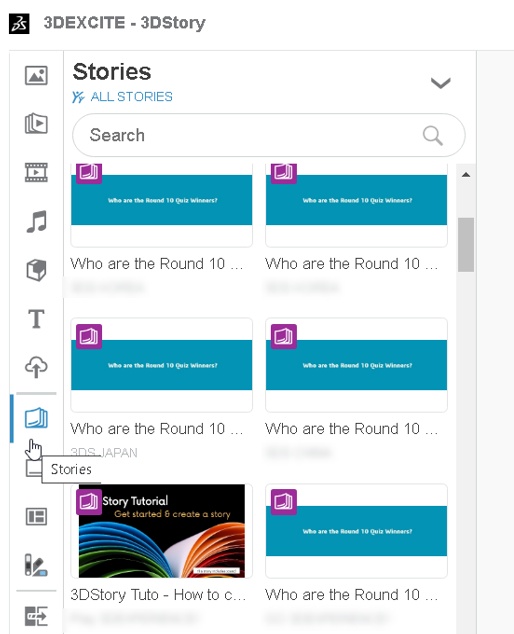This screenshot has width=514, height=634.
Task: Click the figure icon beside ALL STORIES
Action: pyautogui.click(x=78, y=97)
